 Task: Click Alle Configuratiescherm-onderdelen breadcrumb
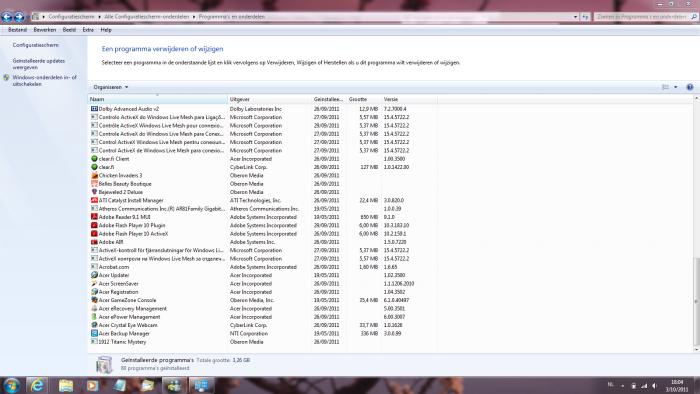coord(147,17)
